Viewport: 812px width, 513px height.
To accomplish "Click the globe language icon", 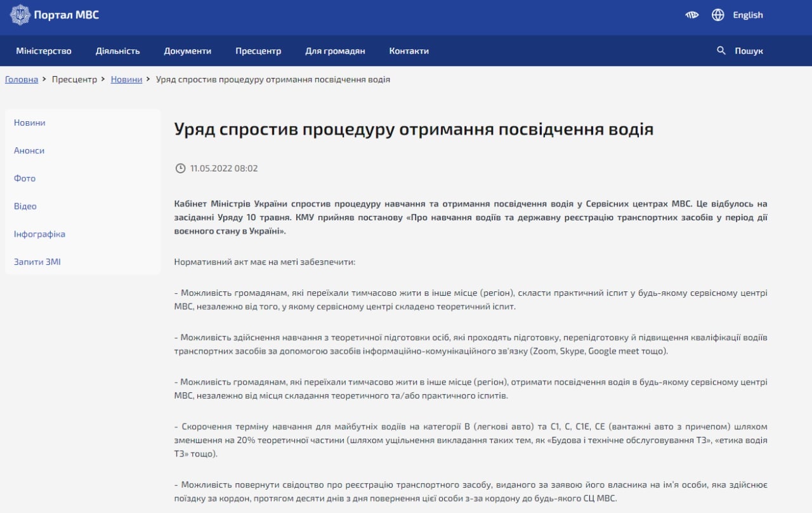I will point(718,15).
